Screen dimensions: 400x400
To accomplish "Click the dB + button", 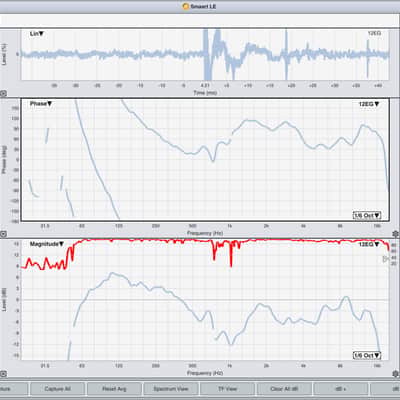I will tap(341, 389).
